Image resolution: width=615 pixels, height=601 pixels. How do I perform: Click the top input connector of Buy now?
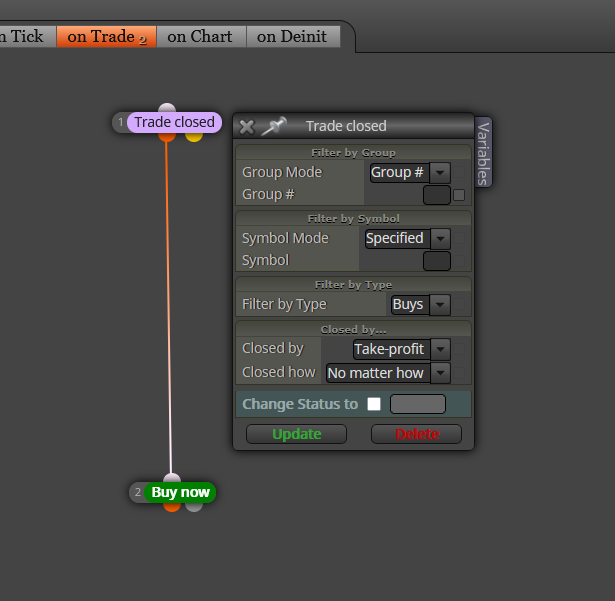tap(172, 478)
